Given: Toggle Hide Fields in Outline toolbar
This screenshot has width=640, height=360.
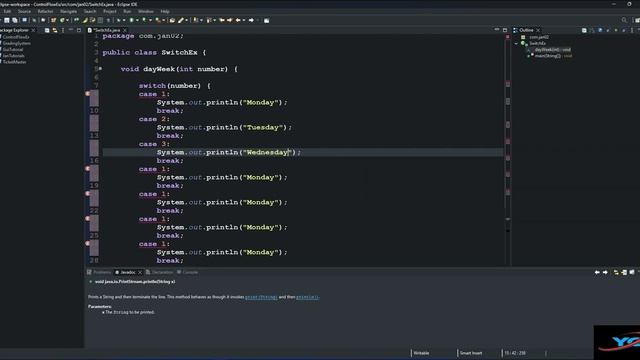Looking at the screenshot, I should (600, 30).
